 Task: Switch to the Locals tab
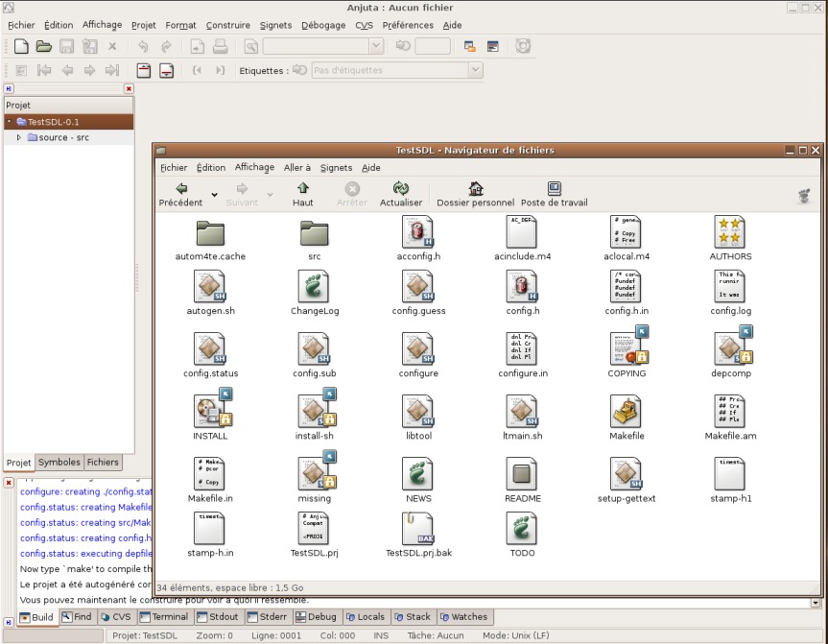[365, 616]
